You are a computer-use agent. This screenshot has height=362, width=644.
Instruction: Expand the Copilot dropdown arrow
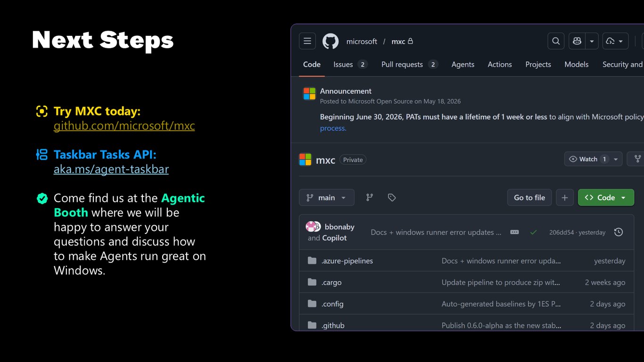[x=592, y=41]
